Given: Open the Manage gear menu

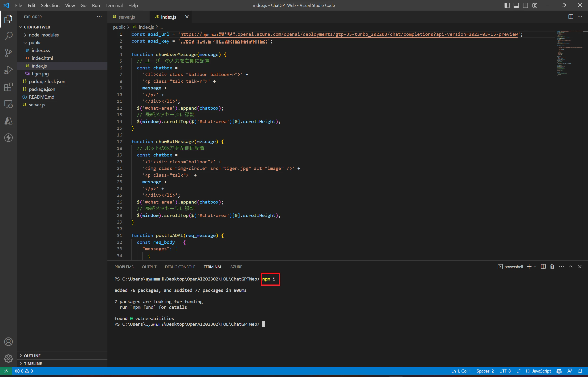Looking at the screenshot, I should point(8,359).
